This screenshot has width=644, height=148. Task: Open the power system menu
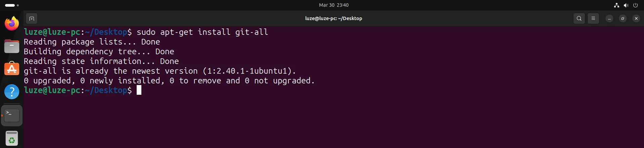point(635,5)
